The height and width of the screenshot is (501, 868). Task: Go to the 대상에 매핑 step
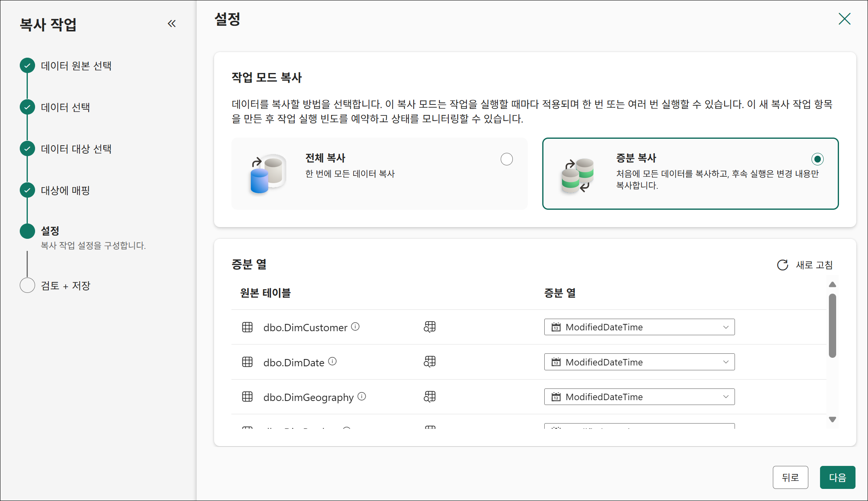(x=65, y=190)
